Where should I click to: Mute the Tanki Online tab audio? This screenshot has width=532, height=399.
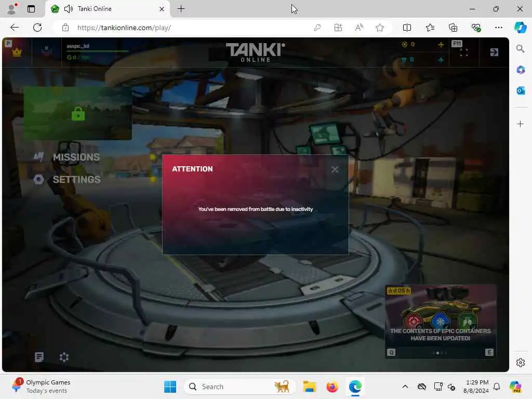[69, 9]
